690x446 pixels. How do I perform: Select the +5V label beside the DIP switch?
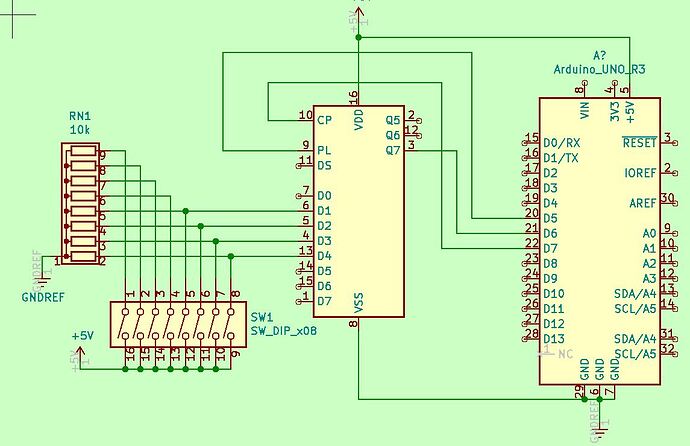(x=83, y=336)
